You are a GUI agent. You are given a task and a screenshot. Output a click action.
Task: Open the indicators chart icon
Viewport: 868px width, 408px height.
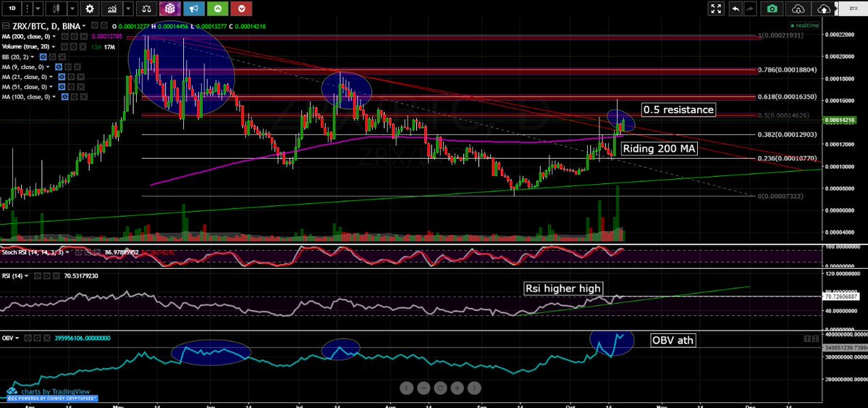[112, 8]
